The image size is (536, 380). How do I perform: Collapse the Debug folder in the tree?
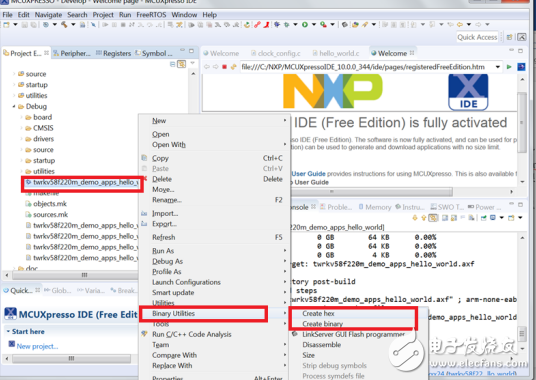click(14, 106)
